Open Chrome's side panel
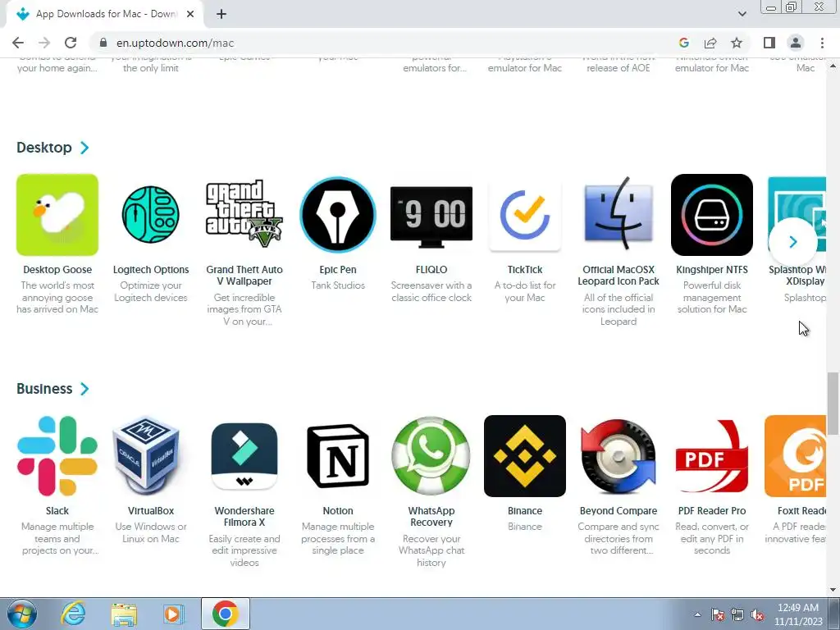The image size is (840, 630). (x=769, y=43)
